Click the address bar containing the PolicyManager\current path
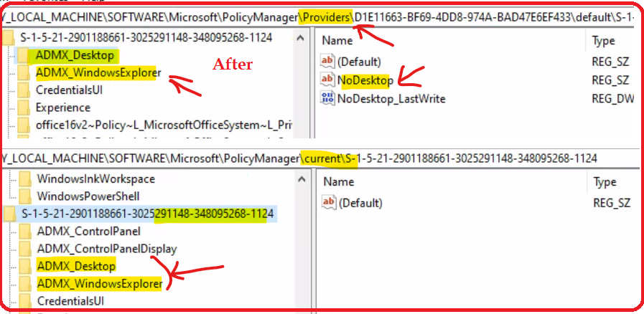Screen dimensions: 644x314 pyautogui.click(x=320, y=158)
